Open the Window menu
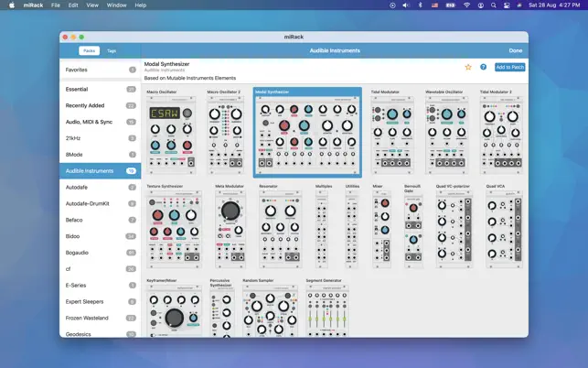The image size is (588, 368). click(x=117, y=5)
